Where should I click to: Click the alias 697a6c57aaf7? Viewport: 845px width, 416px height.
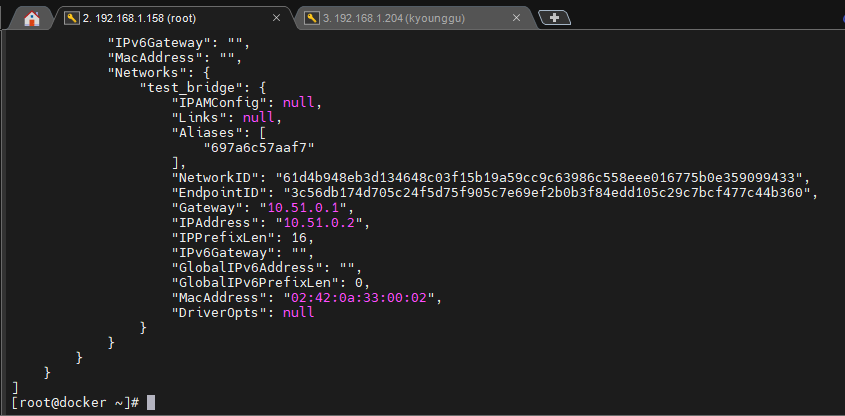[259, 147]
